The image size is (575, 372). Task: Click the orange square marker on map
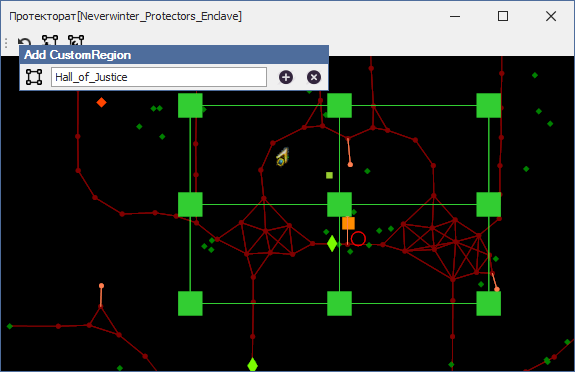click(x=348, y=223)
